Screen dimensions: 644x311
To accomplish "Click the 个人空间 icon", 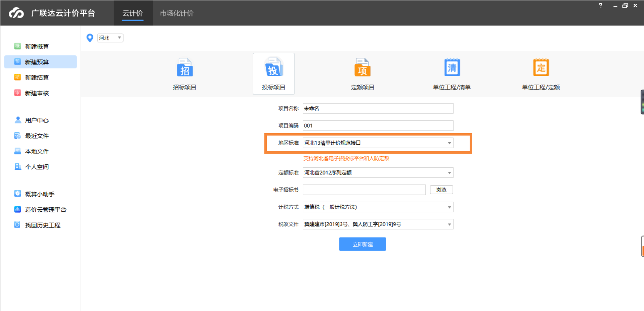I will 18,166.
